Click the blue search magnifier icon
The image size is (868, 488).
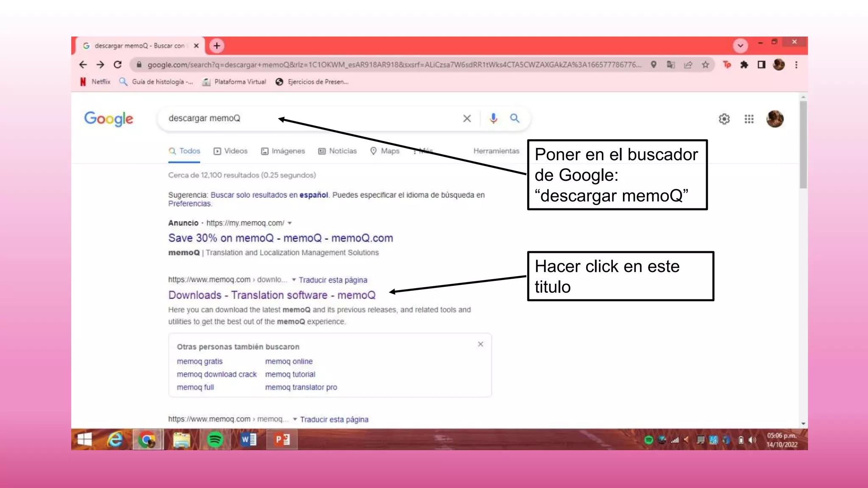515,118
